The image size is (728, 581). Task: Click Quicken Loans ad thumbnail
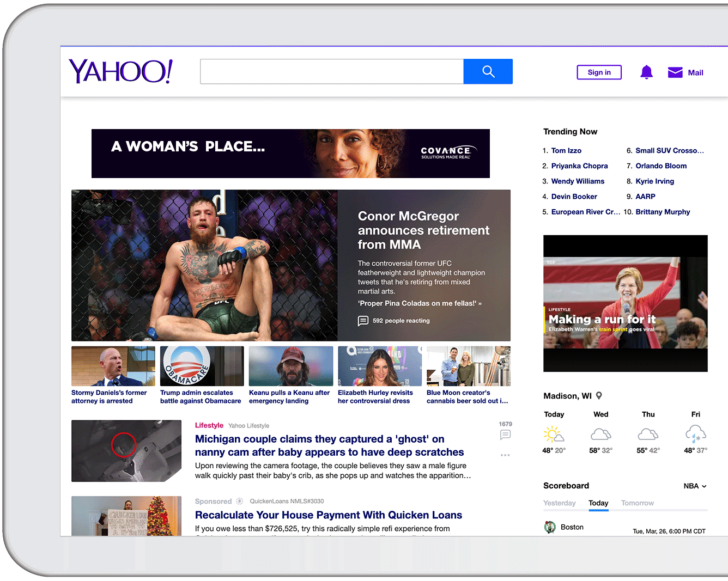(126, 516)
